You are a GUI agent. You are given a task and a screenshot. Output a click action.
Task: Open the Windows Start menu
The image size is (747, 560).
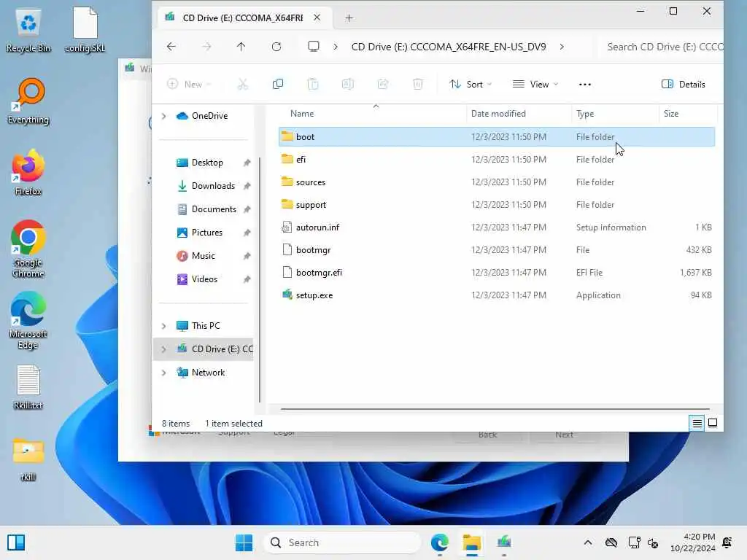click(x=244, y=542)
